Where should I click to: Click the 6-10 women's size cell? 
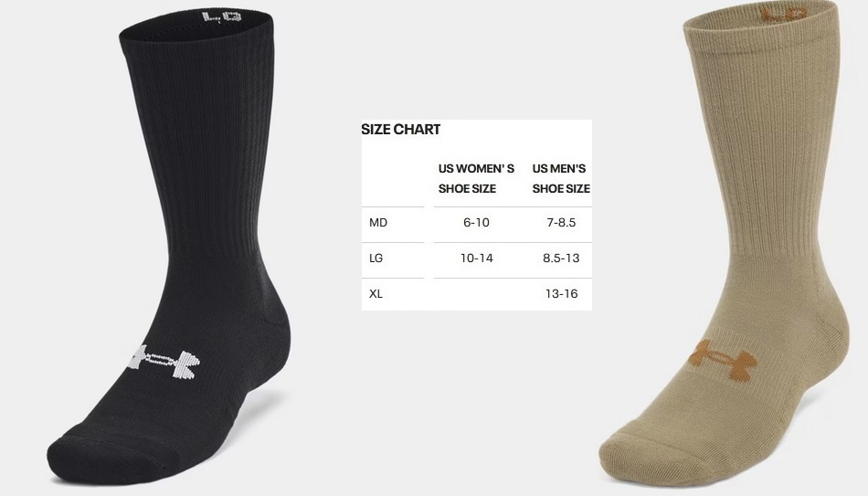point(476,223)
